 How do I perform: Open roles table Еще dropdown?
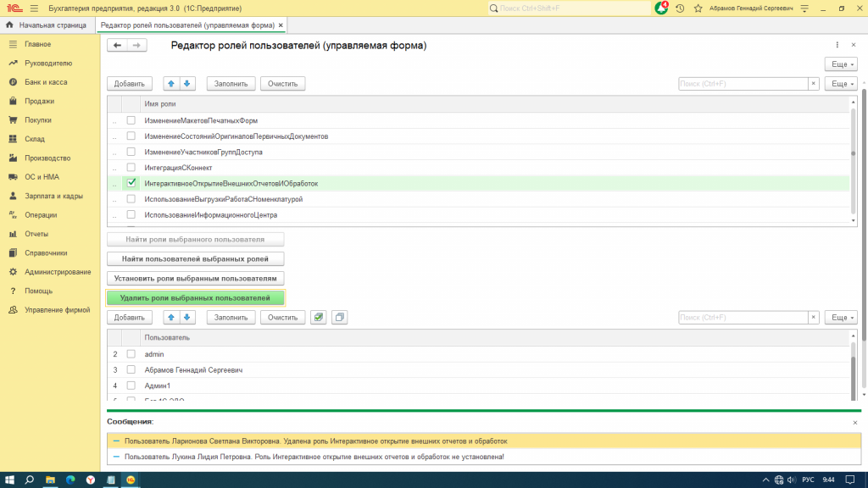(x=841, y=84)
